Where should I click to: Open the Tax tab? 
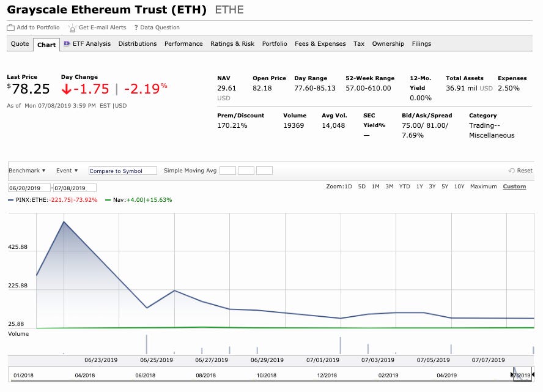pyautogui.click(x=359, y=43)
